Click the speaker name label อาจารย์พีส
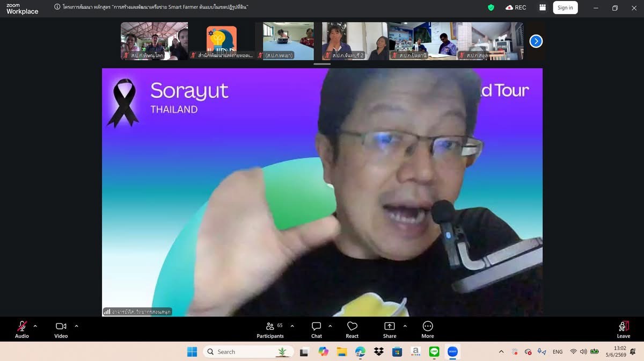The image size is (644, 361). 137,312
